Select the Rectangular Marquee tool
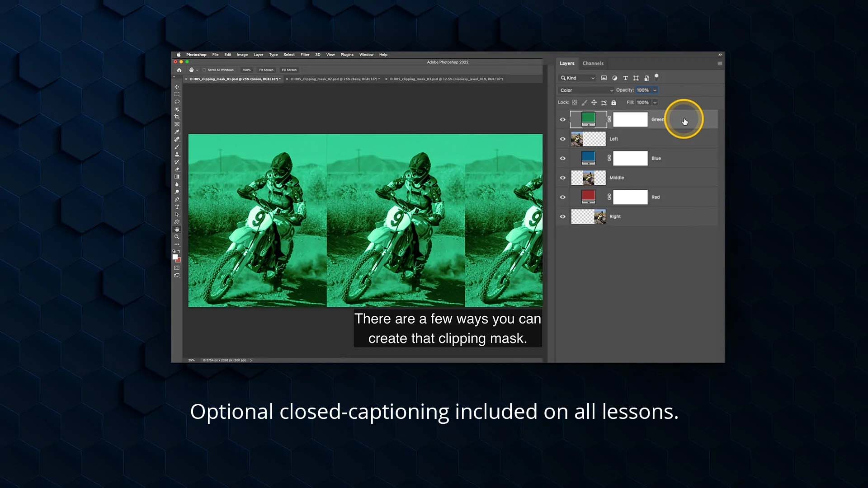The image size is (868, 488). [x=177, y=94]
